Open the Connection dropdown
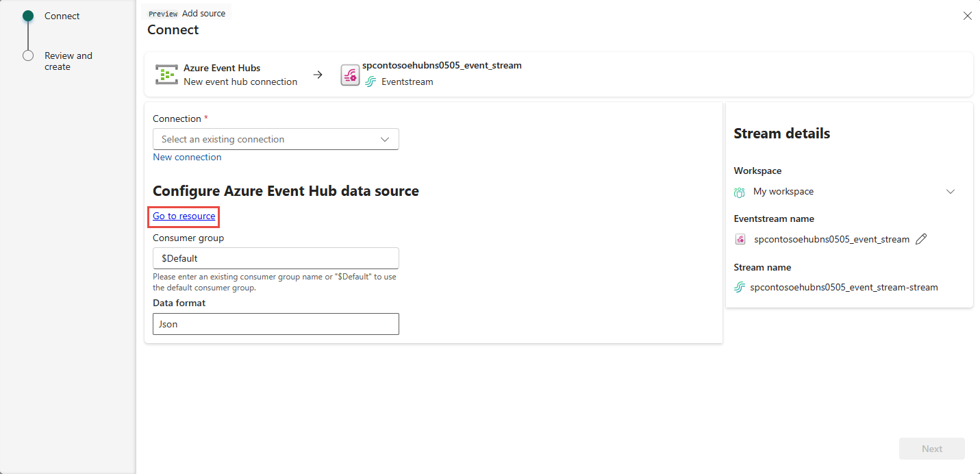The width and height of the screenshot is (980, 474). 276,139
